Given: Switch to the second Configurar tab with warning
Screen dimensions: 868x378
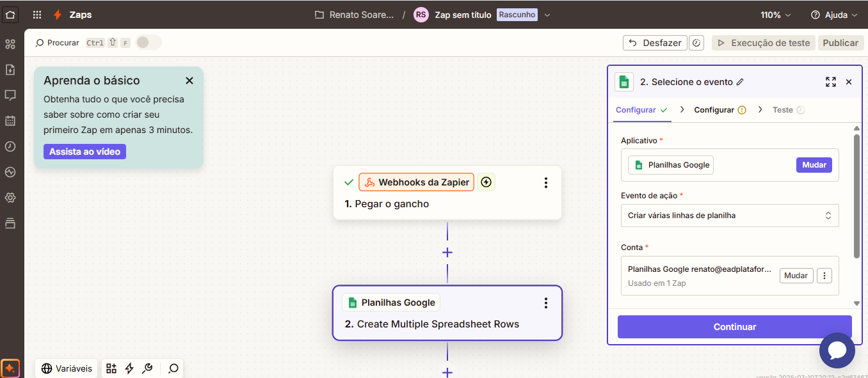Looking at the screenshot, I should point(720,110).
